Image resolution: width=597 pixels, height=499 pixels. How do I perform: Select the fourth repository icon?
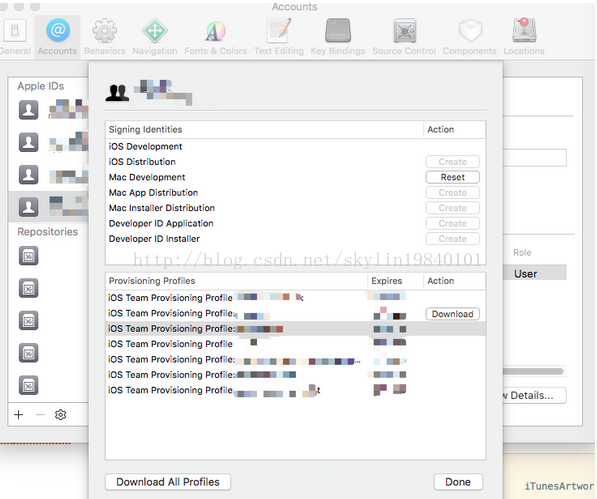pos(29,353)
